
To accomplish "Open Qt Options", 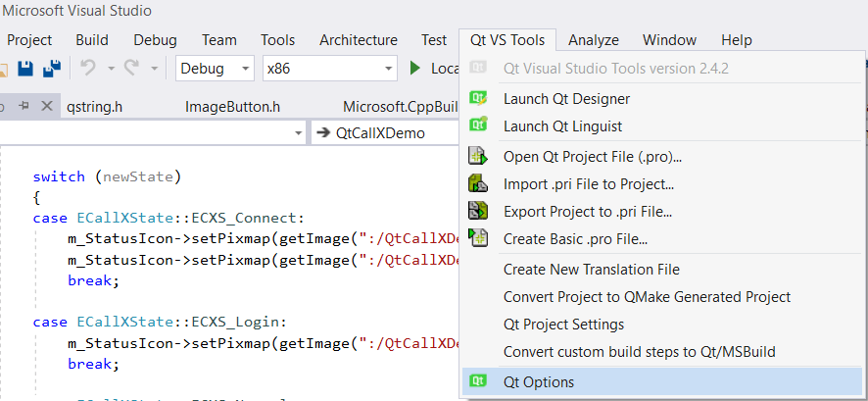I will point(662,382).
